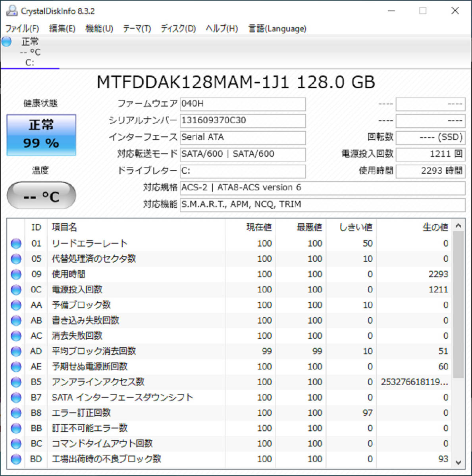Select the C: drive tab
This screenshot has width=472, height=476.
pos(30,52)
